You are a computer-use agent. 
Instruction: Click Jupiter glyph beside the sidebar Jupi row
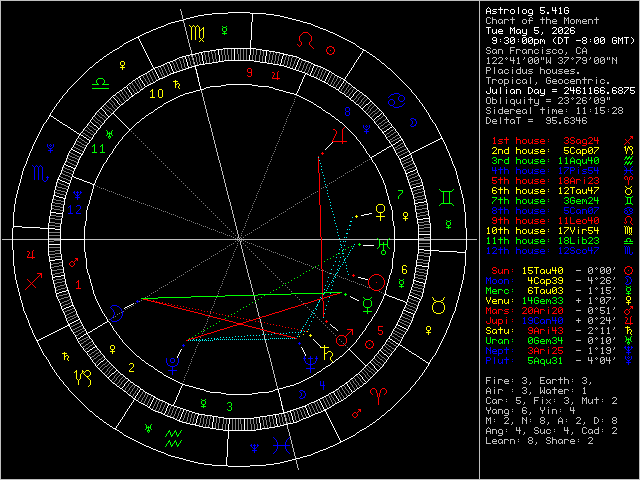pyautogui.click(x=629, y=321)
